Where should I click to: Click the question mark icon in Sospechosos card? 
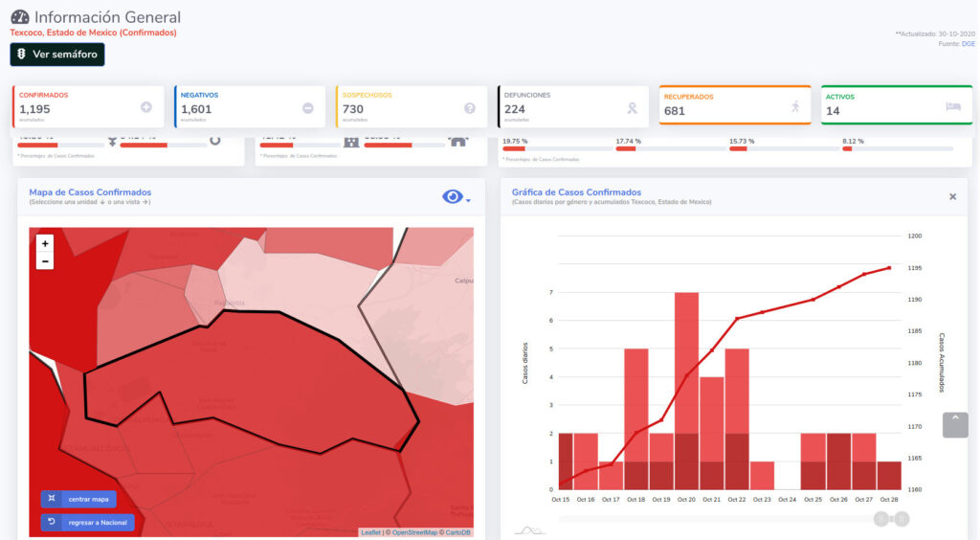point(470,108)
